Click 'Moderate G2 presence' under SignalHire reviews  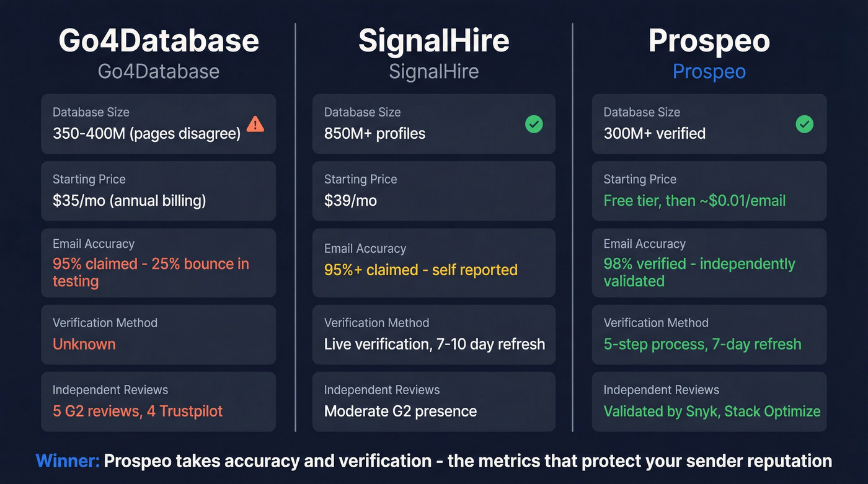[400, 411]
